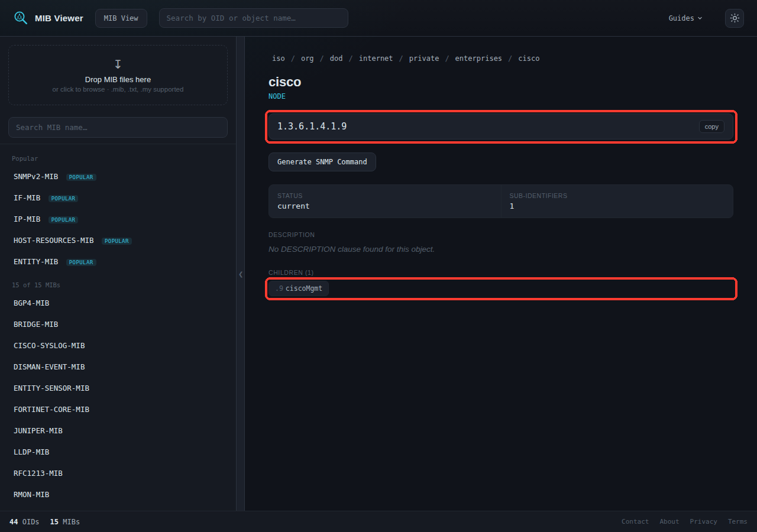Click cisco in the breadcrumb

click(x=529, y=59)
